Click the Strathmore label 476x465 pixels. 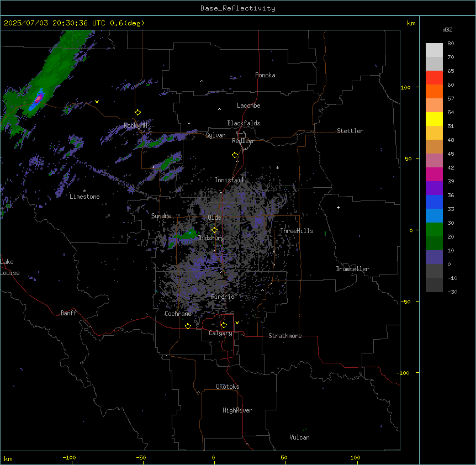tap(285, 336)
